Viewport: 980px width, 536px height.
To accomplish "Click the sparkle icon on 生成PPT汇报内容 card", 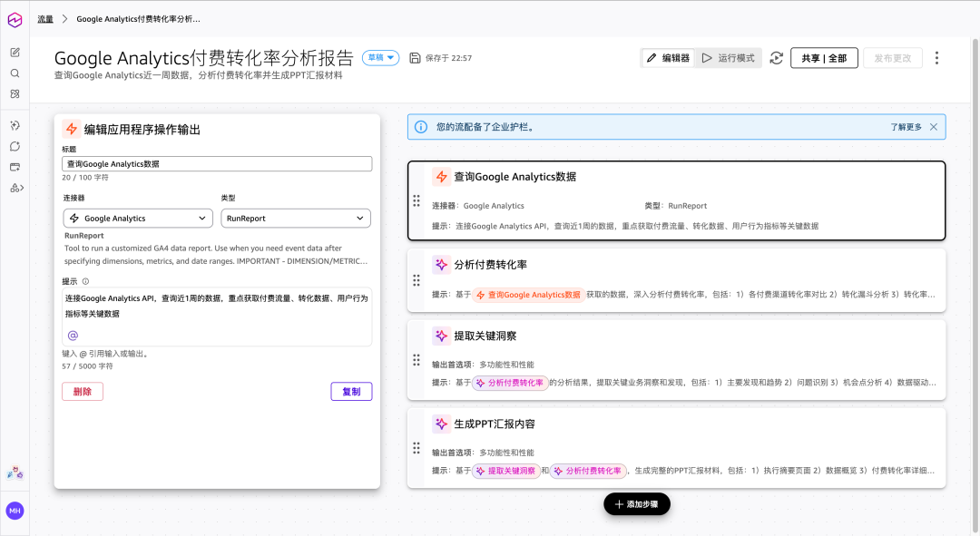I will click(441, 424).
